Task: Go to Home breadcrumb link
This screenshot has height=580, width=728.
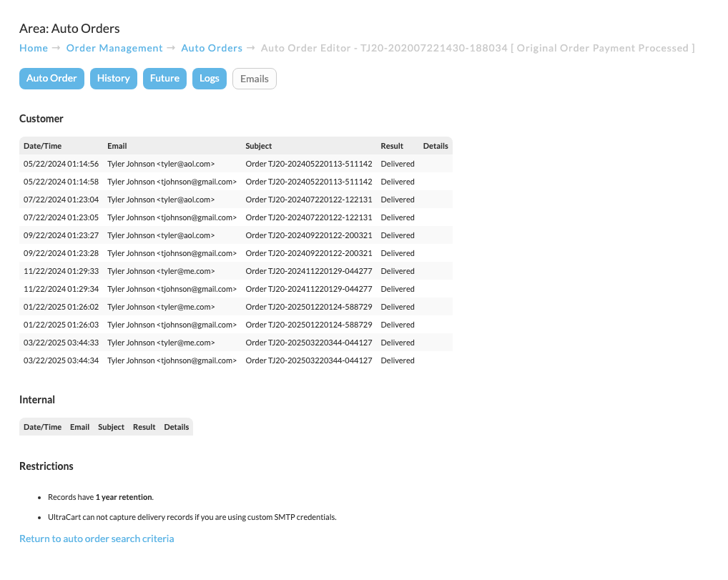Action: 34,48
